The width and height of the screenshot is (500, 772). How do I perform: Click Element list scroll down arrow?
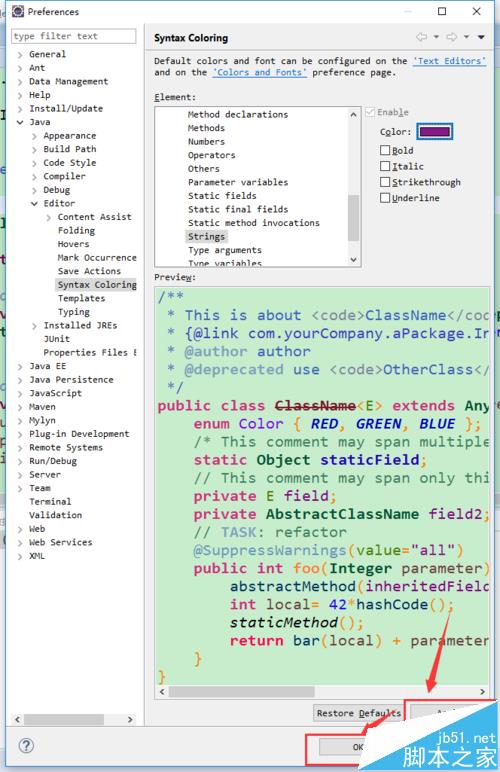click(x=353, y=259)
